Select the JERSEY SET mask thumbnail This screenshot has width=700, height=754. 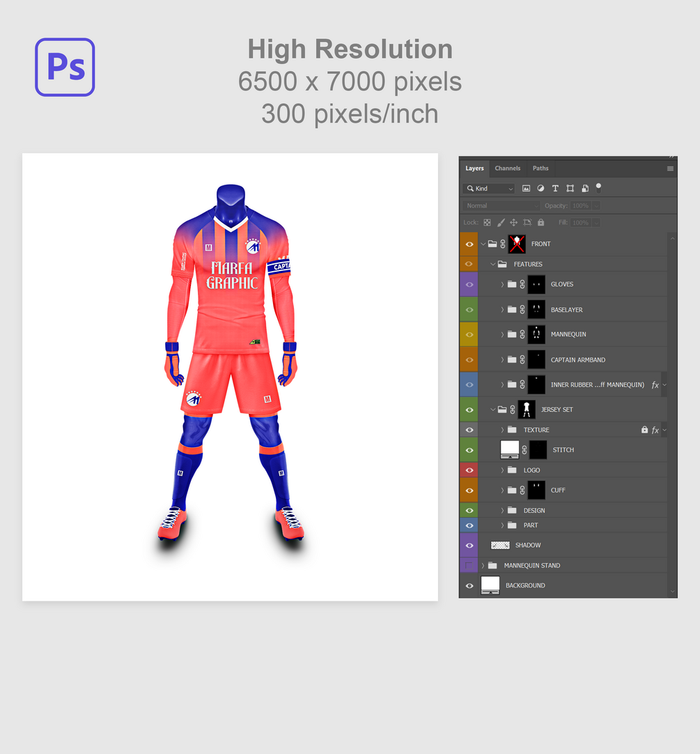527,410
